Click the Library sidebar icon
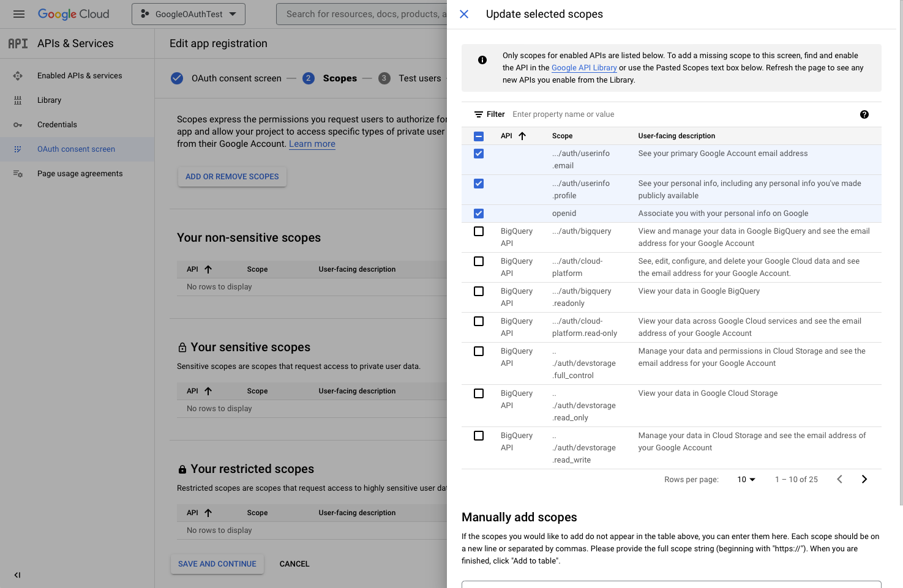903x588 pixels. pos(18,100)
